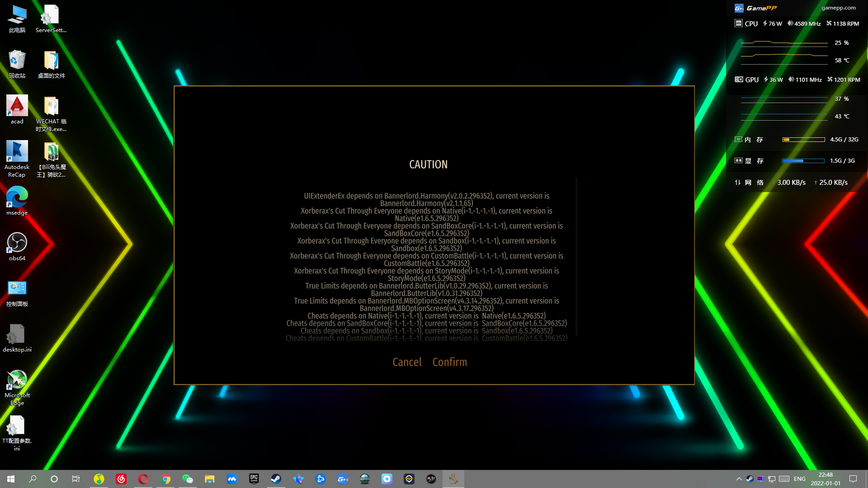
Task: Open the Windows Start menu
Action: point(11,479)
